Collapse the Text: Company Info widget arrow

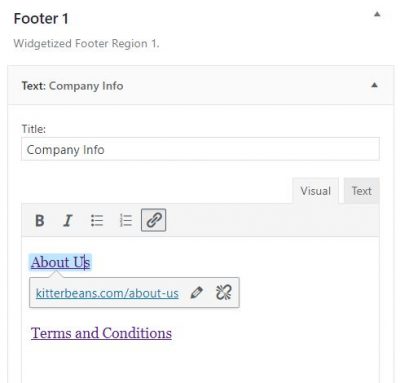[374, 85]
